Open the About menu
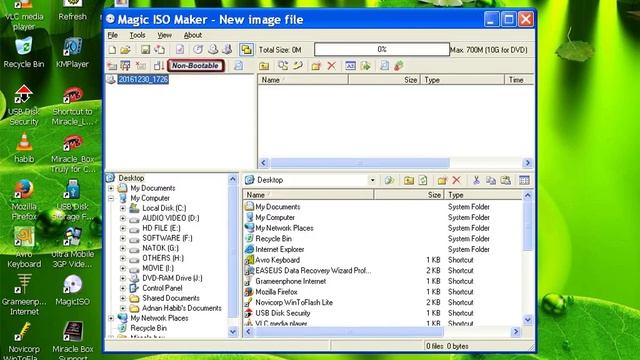 tap(193, 36)
